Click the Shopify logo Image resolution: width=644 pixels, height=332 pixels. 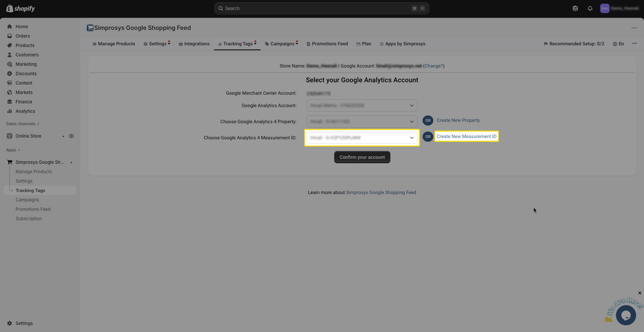coord(20,9)
